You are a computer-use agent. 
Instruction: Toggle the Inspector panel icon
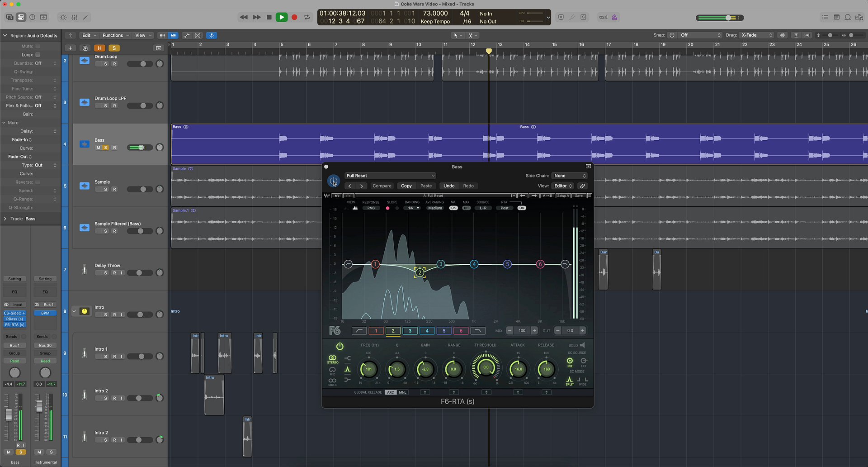pos(21,17)
